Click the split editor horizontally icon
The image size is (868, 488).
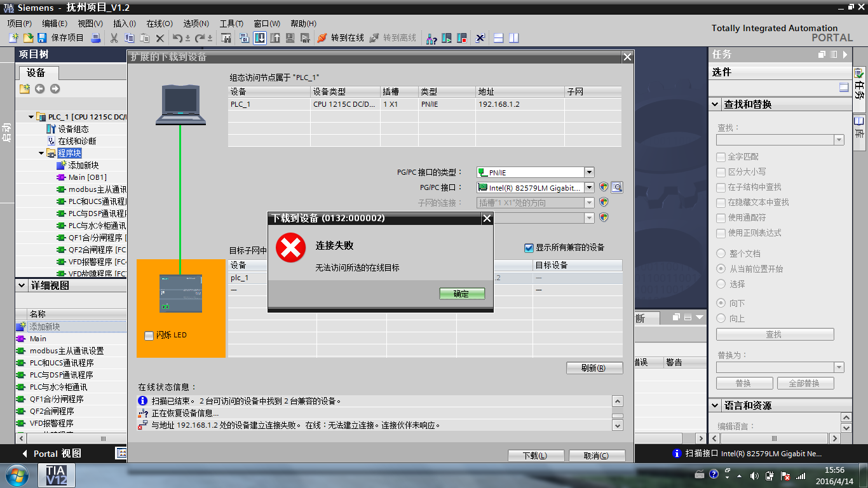499,38
